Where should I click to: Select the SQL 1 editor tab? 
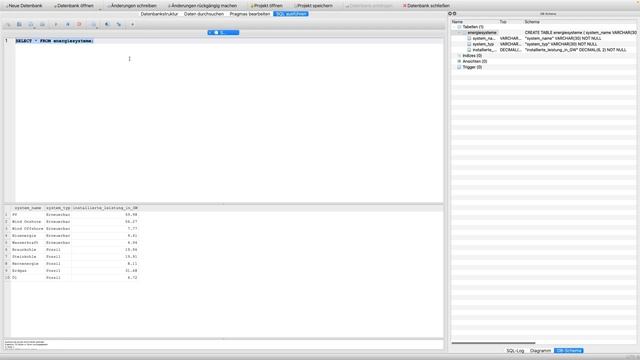[x=223, y=33]
